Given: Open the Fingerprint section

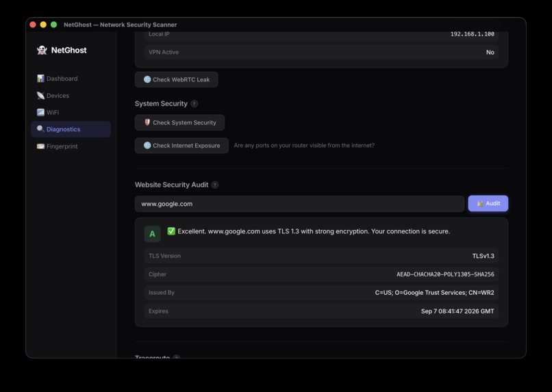Looking at the screenshot, I should [x=71, y=146].
